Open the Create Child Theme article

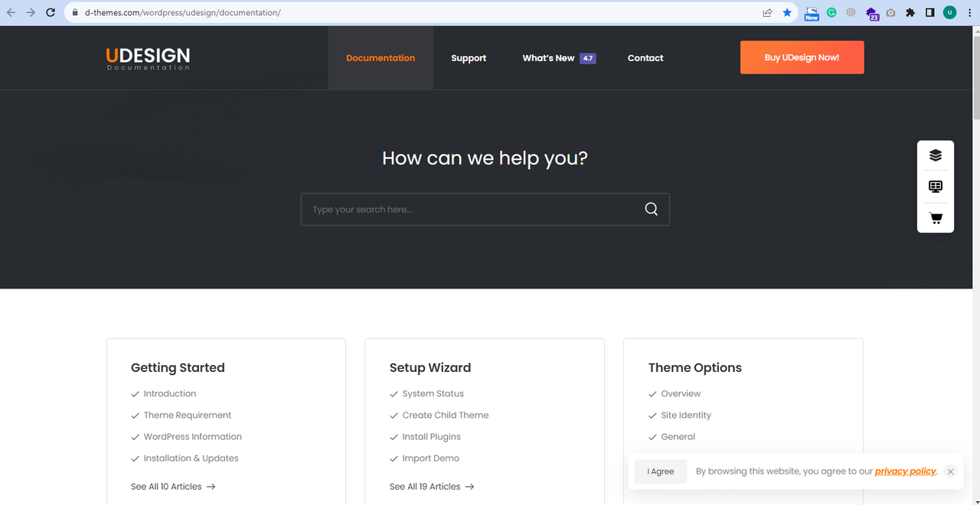pos(446,415)
